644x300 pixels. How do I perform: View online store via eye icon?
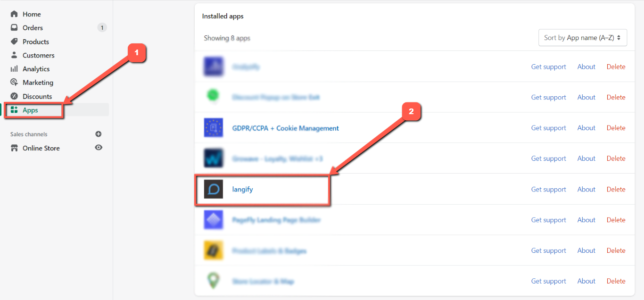pos(99,148)
